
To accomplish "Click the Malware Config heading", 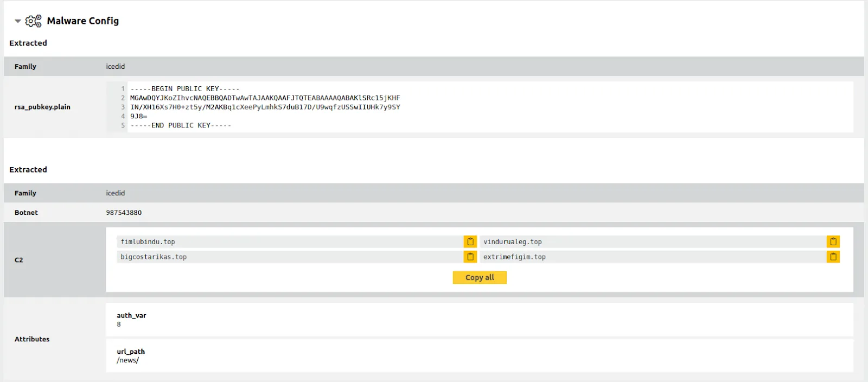I will pos(83,21).
